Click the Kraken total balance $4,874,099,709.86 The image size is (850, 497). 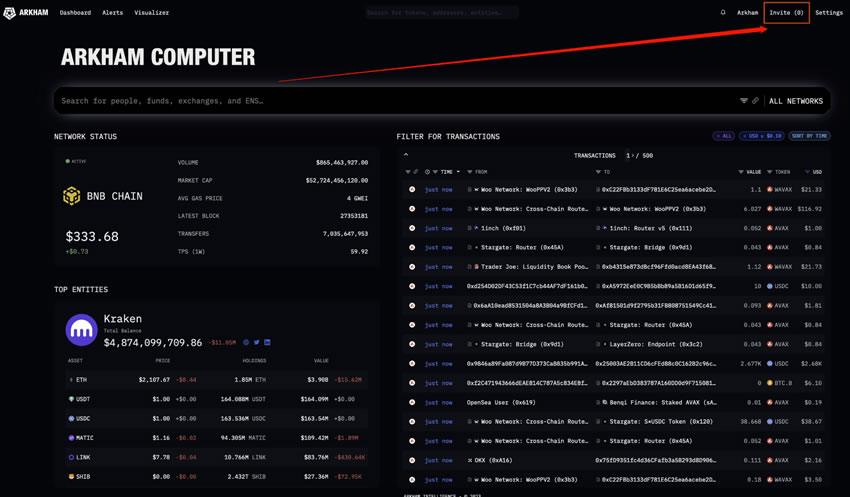(x=153, y=343)
